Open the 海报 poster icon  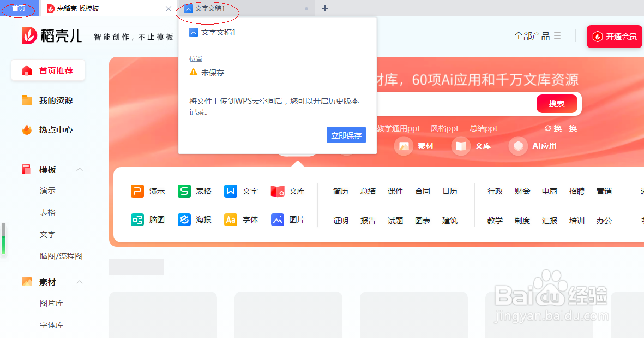pos(183,220)
